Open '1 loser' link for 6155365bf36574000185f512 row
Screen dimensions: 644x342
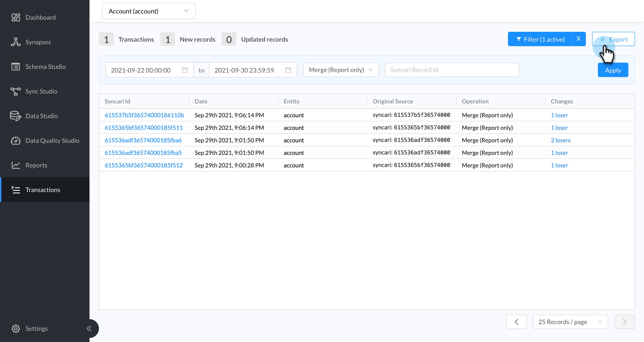point(559,165)
